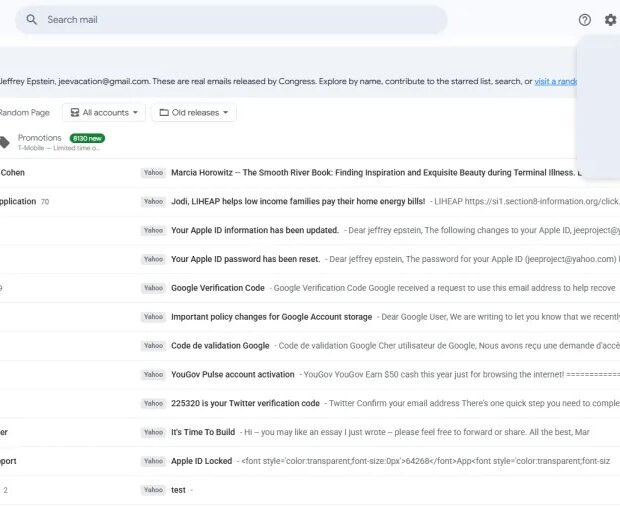Screen dimensions: 620x506
Task: Click Yahoo label on LIHEAP row
Action: pos(153,202)
